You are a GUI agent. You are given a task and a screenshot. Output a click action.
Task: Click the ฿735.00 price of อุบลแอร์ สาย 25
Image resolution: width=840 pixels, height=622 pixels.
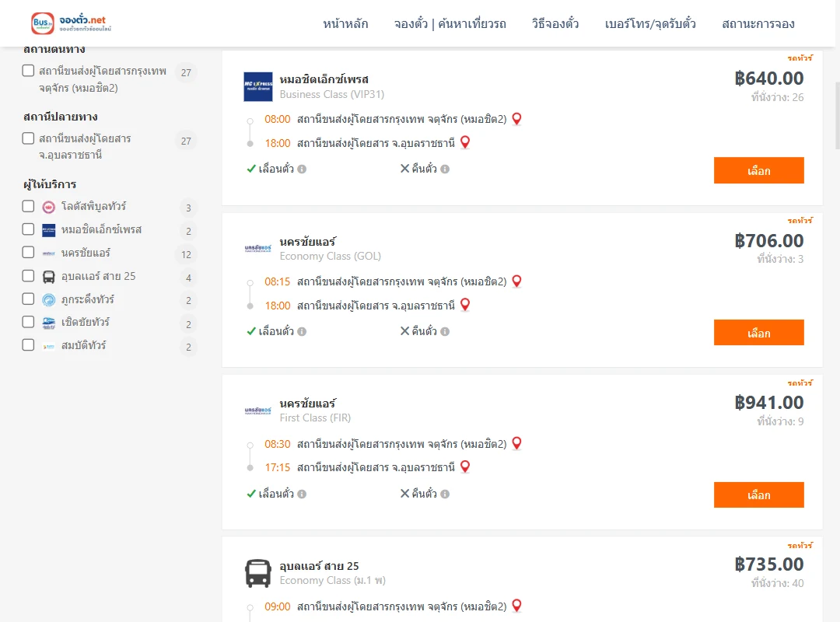point(768,564)
